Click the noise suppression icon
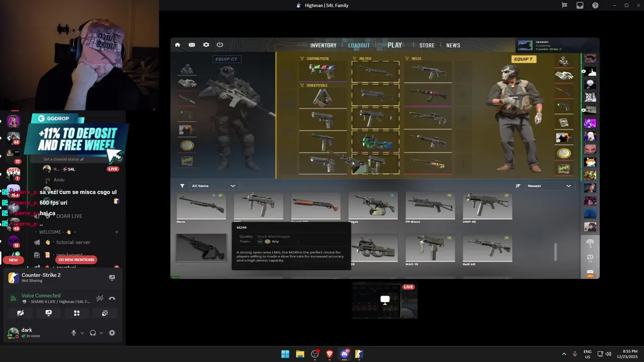644x362 pixels. tap(100, 299)
